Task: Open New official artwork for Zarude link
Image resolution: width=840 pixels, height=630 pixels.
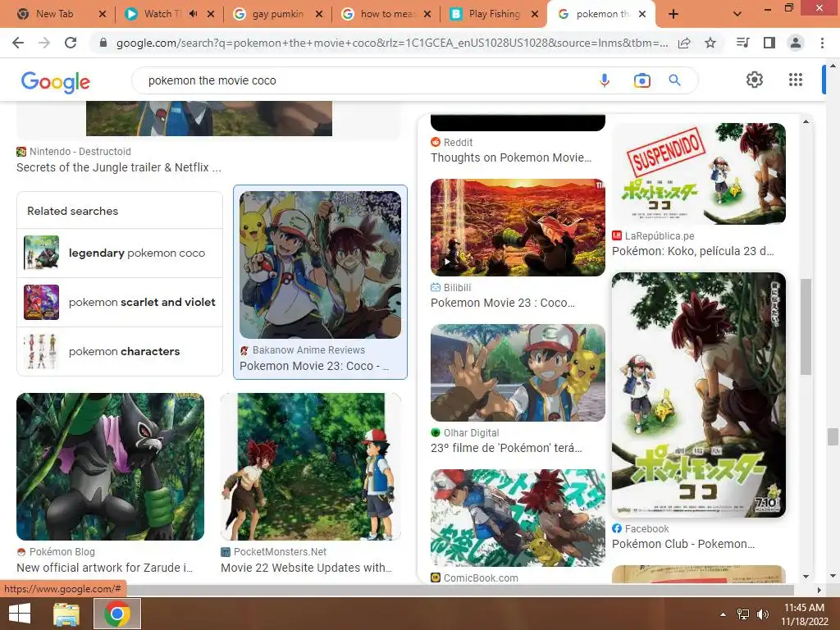Action: click(104, 568)
